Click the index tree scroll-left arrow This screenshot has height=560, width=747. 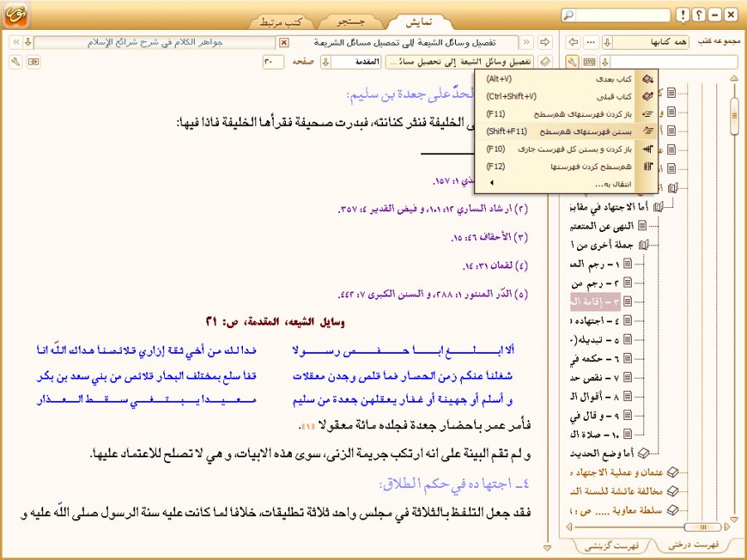(x=570, y=527)
